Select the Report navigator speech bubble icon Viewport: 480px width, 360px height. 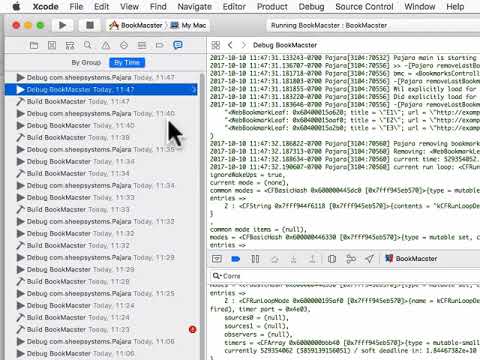(178, 45)
